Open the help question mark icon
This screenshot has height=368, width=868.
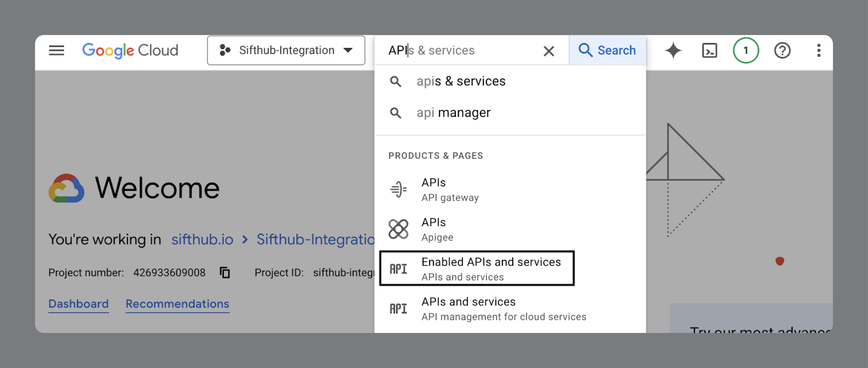(782, 51)
